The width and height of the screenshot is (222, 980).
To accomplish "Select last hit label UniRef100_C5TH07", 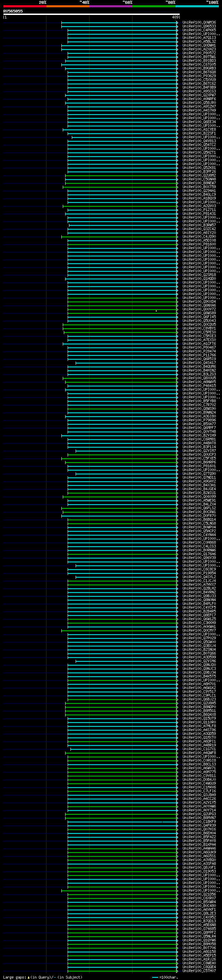I will 199,971.
